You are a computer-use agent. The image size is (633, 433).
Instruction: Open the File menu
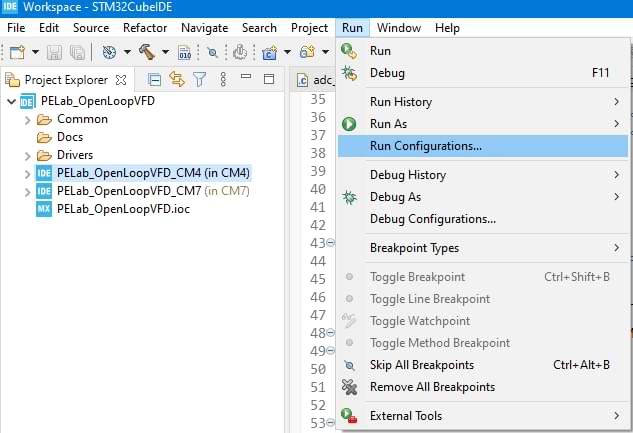[16, 28]
